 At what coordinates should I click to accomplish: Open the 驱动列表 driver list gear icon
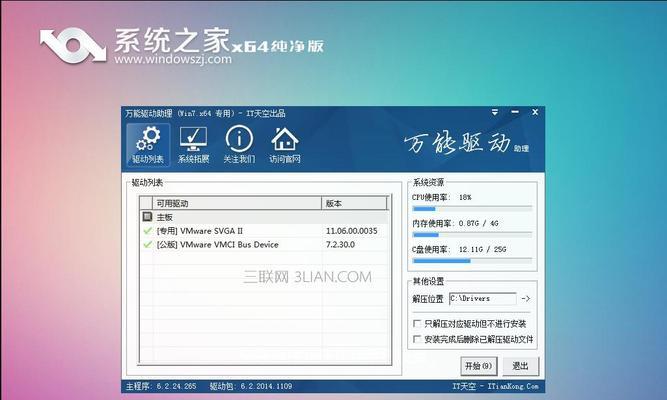coord(148,145)
